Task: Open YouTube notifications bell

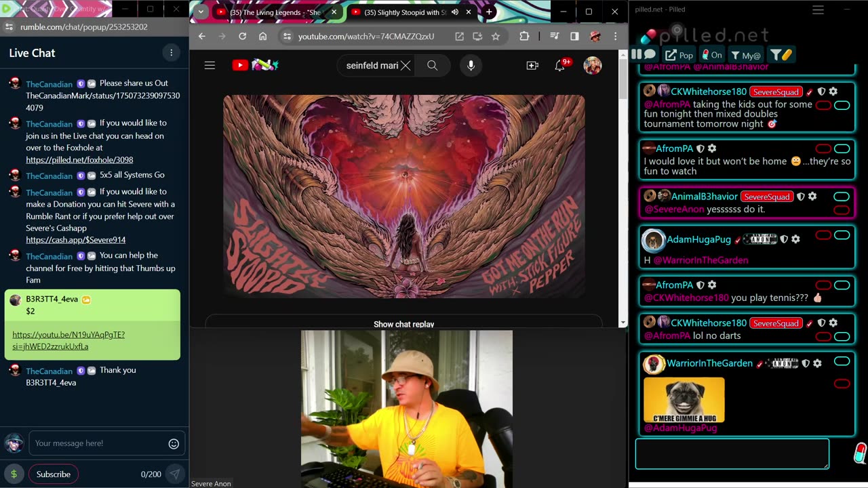Action: click(560, 65)
